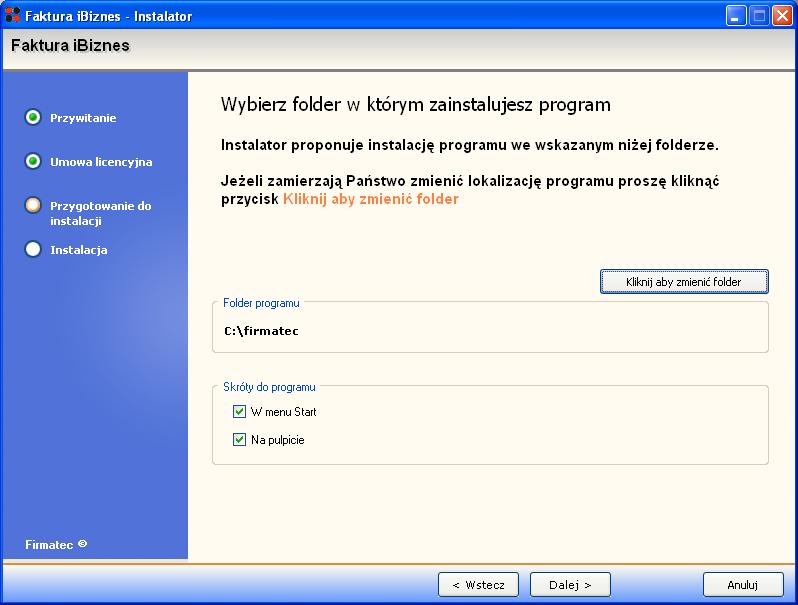Click the Na pulpicie label text

(x=277, y=440)
